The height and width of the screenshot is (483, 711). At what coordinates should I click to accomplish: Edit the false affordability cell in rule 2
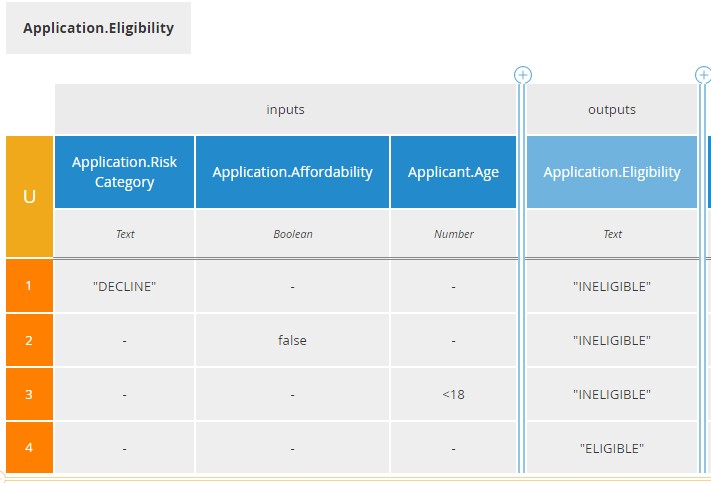coord(292,340)
